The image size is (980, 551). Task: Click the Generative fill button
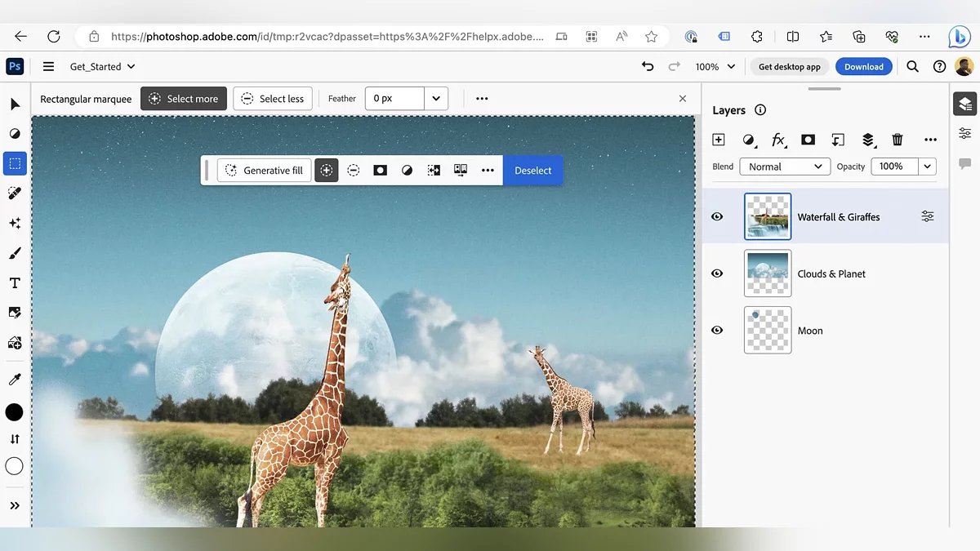[264, 171]
